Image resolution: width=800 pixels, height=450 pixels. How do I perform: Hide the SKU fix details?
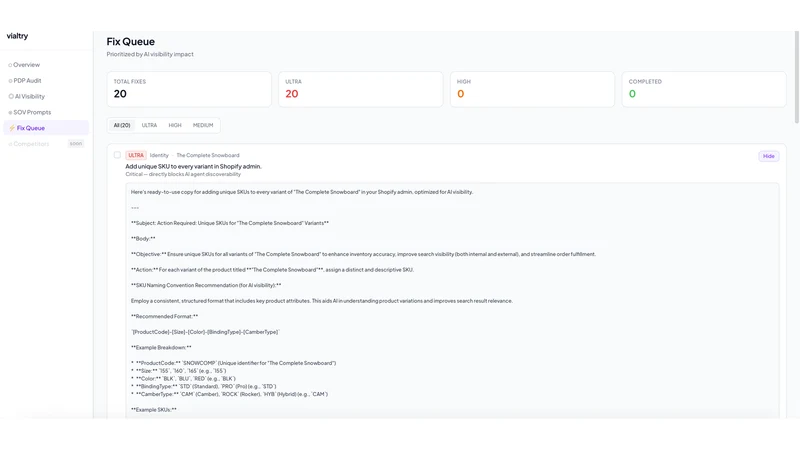768,156
